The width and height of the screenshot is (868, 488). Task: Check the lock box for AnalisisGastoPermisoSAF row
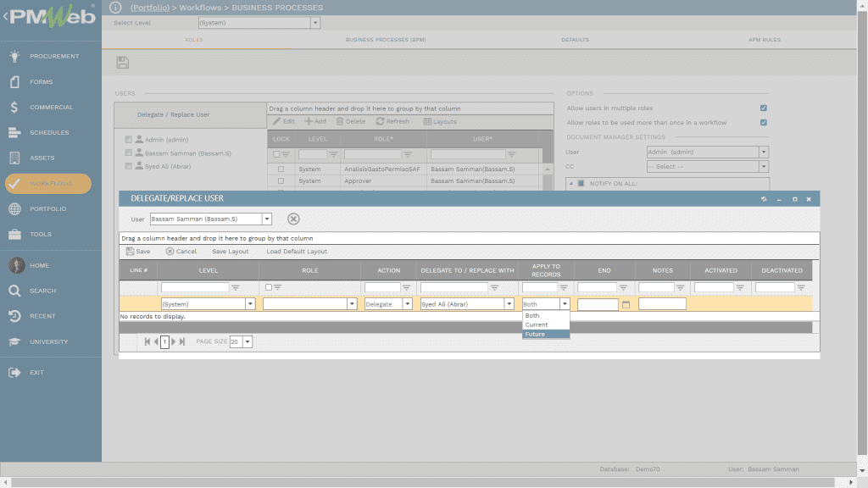(281, 169)
